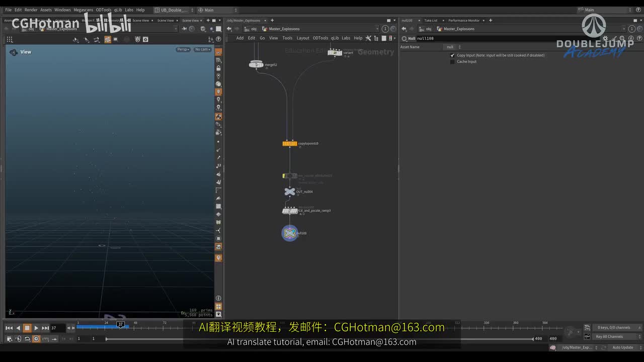Image resolution: width=644 pixels, height=362 pixels.
Task: Jump to the last frame
Action: click(x=45, y=328)
